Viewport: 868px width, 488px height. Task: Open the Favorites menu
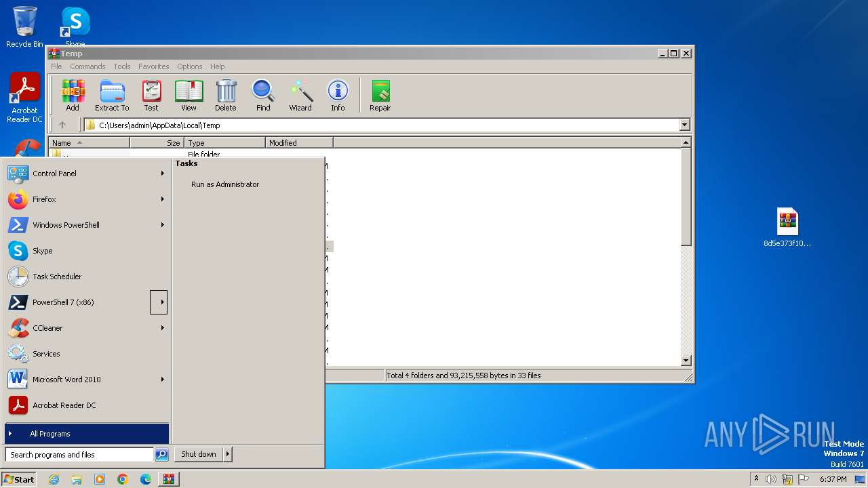click(x=154, y=66)
